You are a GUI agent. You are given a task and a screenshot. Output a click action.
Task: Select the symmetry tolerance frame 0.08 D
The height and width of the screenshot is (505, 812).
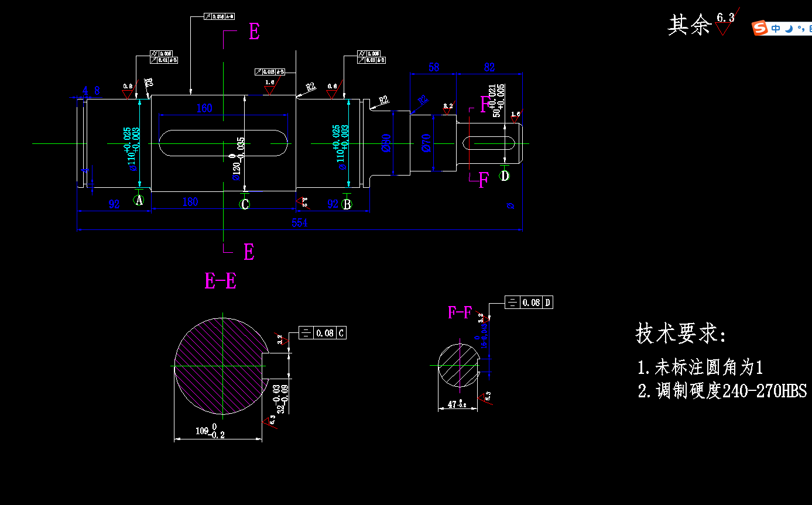tap(529, 303)
